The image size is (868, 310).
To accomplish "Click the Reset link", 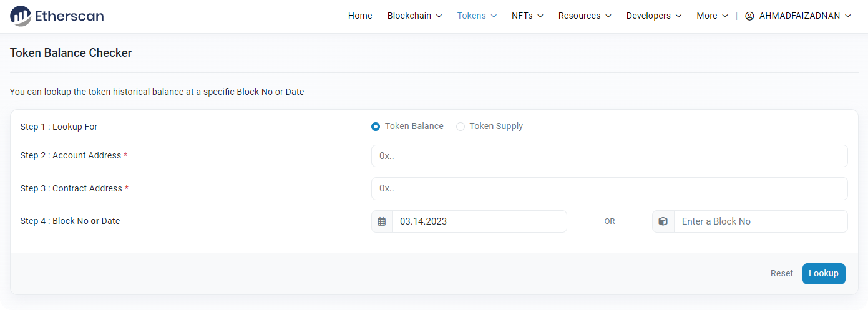I will click(x=781, y=273).
